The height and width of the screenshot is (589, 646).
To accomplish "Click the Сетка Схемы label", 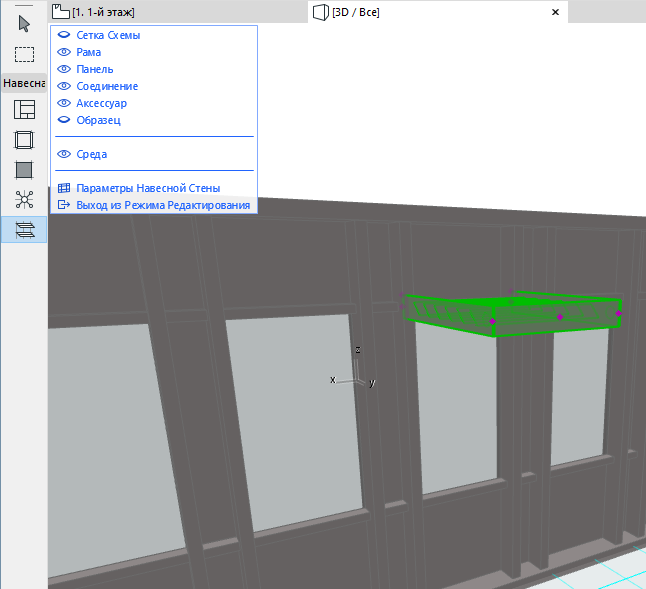I will tap(108, 35).
